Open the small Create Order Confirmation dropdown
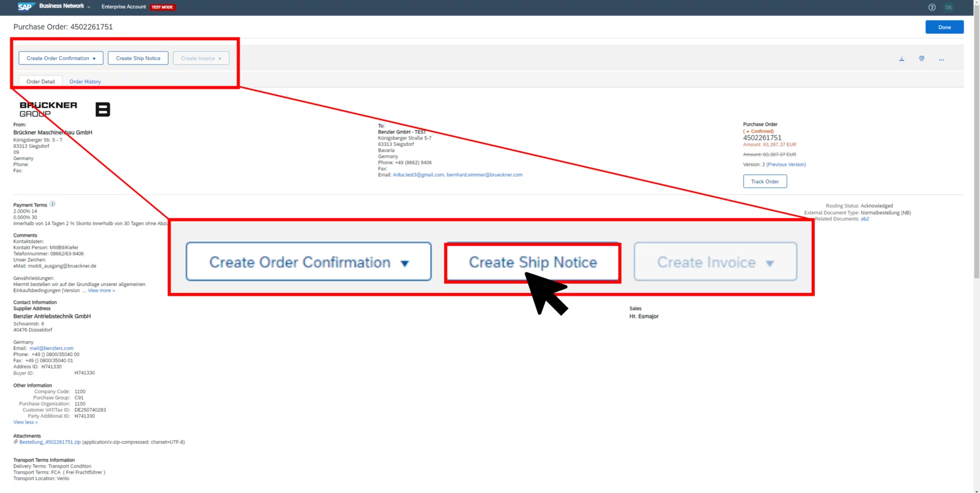This screenshot has height=493, width=980. (x=61, y=58)
